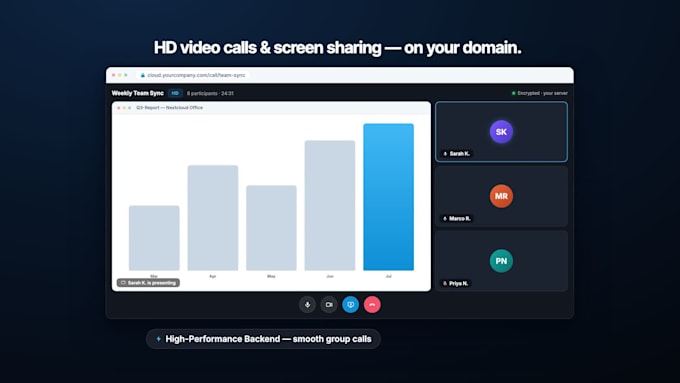The height and width of the screenshot is (383, 680).
Task: Select Marco R.'s video tile
Action: coord(501,196)
